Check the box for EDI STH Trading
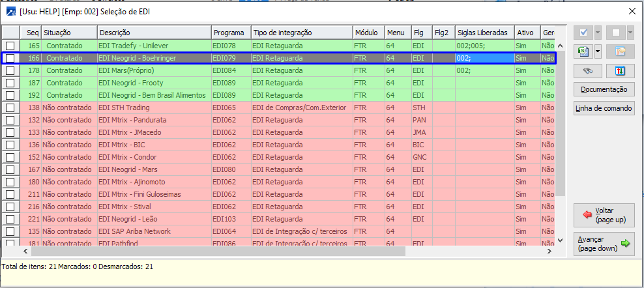 (10, 108)
